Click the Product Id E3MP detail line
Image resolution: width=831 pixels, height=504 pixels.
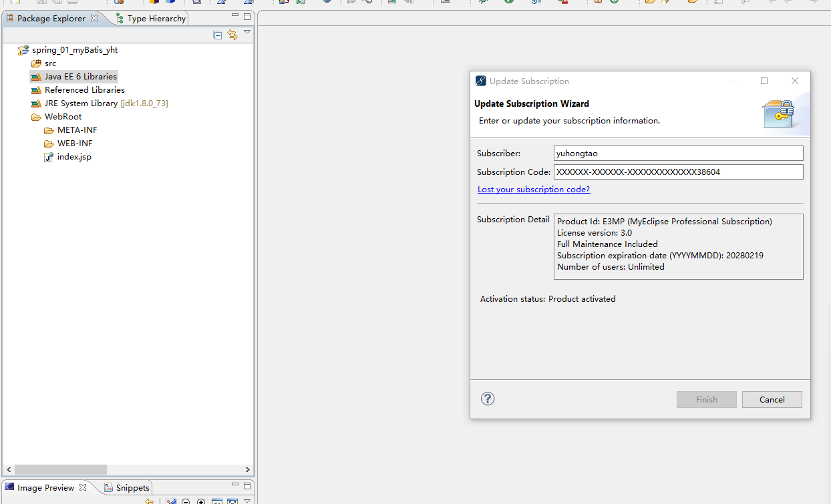(665, 222)
